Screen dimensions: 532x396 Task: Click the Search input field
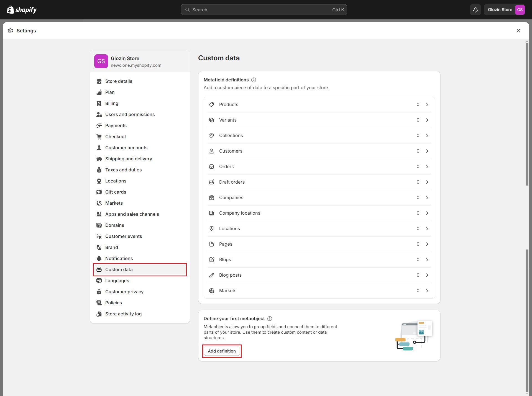(264, 10)
